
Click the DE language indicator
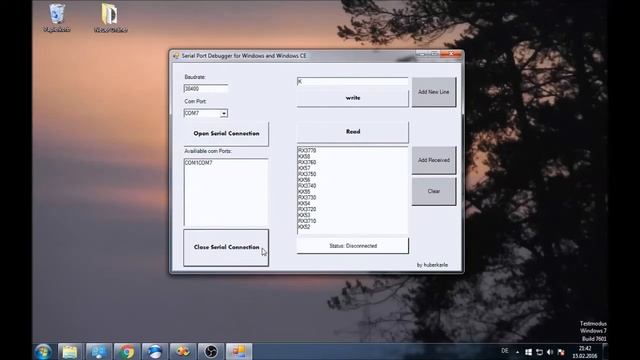coord(505,351)
